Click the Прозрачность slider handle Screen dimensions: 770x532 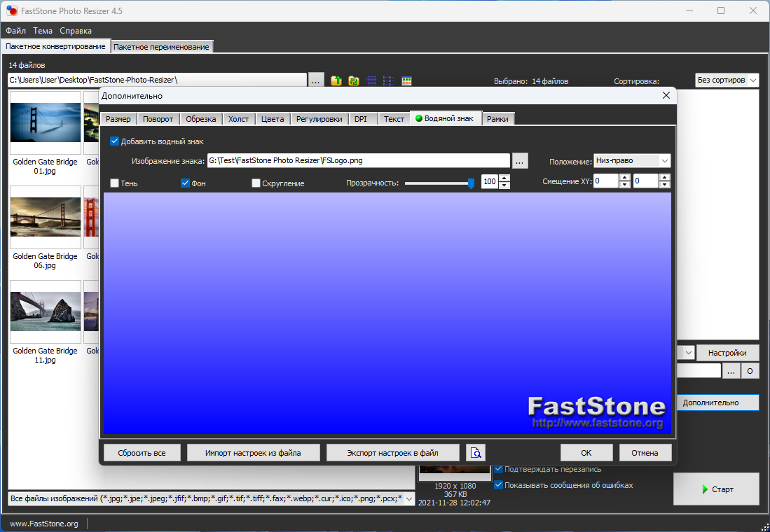(471, 183)
